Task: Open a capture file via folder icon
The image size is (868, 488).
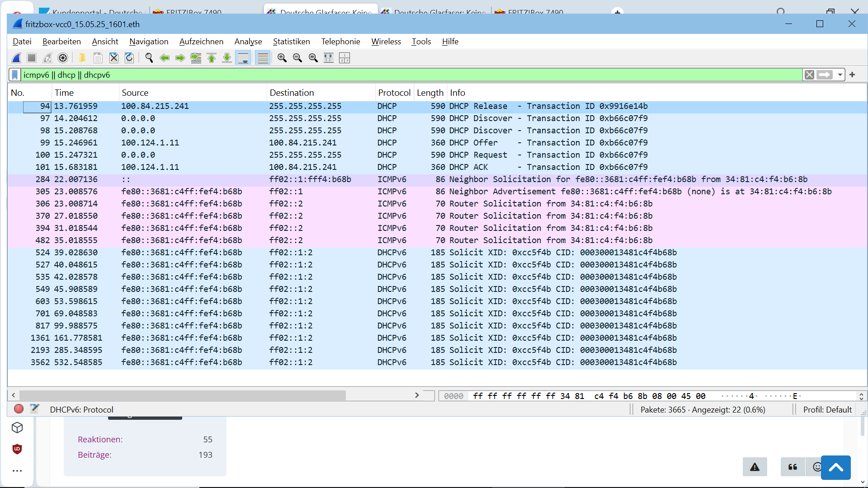Action: click(x=82, y=58)
